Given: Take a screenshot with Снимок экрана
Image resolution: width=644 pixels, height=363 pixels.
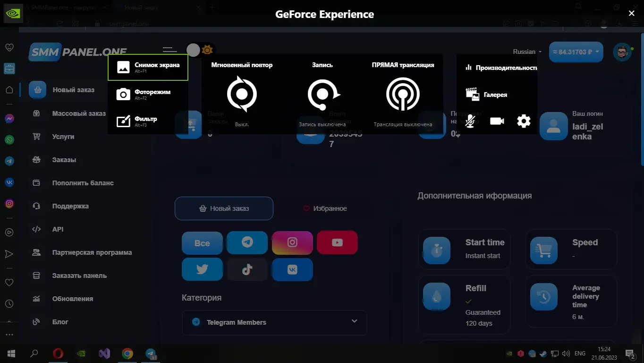Looking at the screenshot, I should 148,67.
